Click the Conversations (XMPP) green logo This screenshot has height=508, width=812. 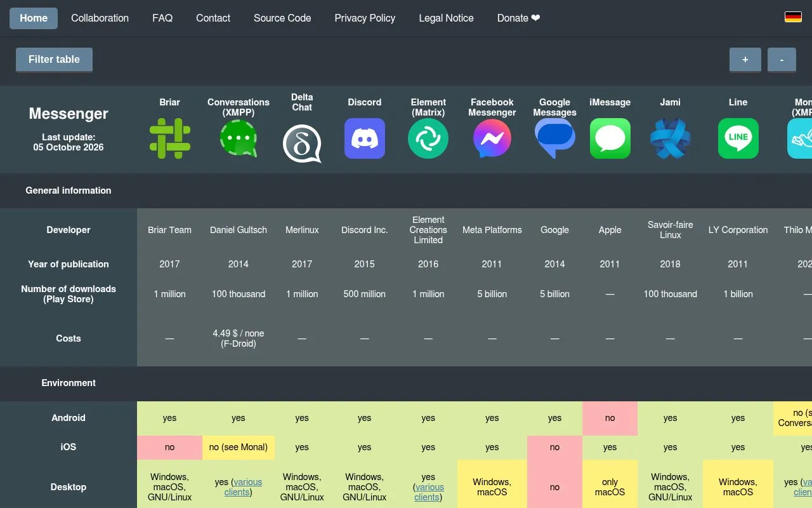pyautogui.click(x=239, y=138)
